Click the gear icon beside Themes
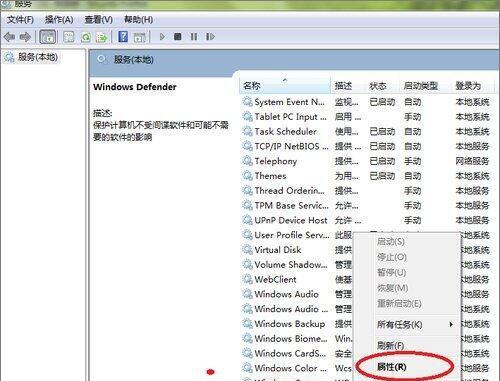Viewport: 500px width, 381px height. (247, 176)
